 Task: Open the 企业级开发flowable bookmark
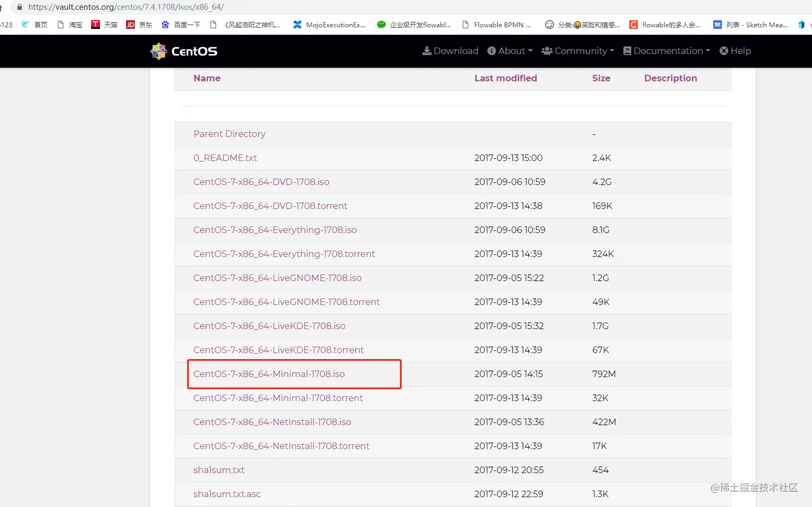click(x=414, y=25)
